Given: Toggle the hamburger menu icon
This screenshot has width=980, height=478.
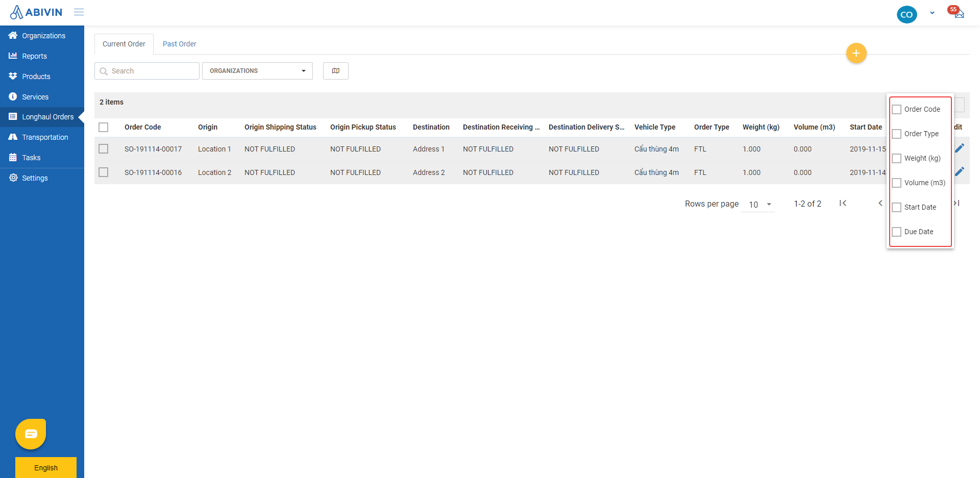Looking at the screenshot, I should (x=79, y=12).
